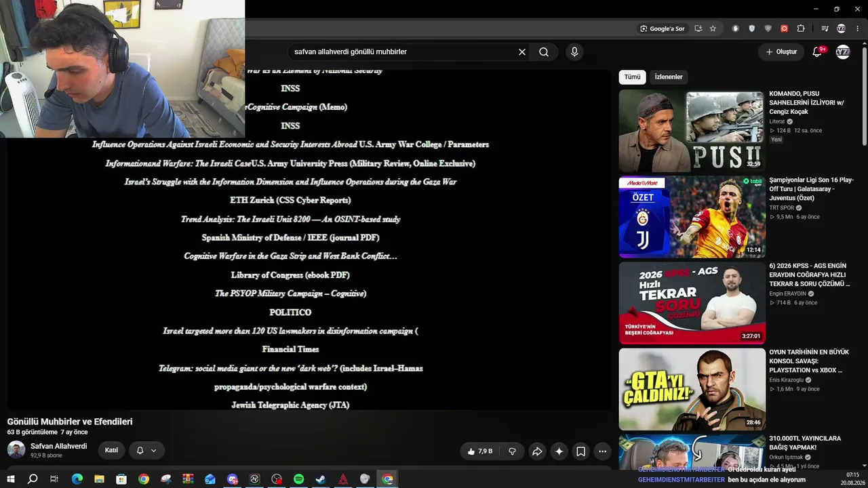
Task: Open the video's more actions ellipsis
Action: click(x=602, y=451)
